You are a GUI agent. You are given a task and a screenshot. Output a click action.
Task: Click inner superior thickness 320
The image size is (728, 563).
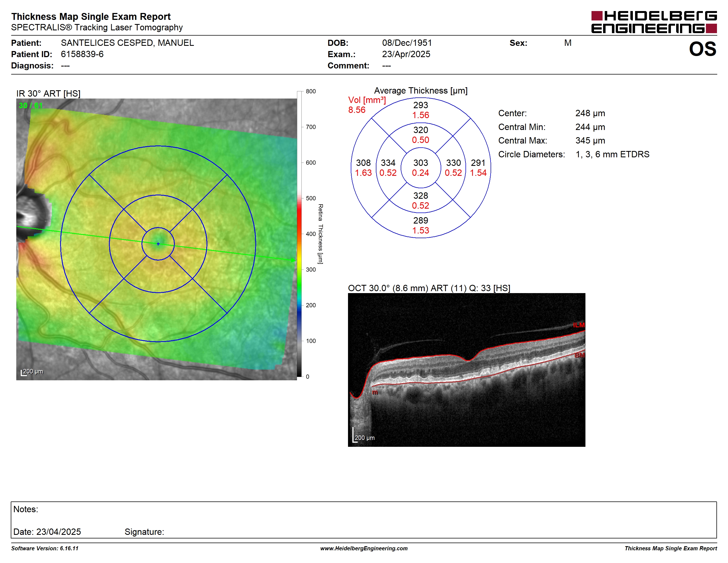click(x=421, y=130)
